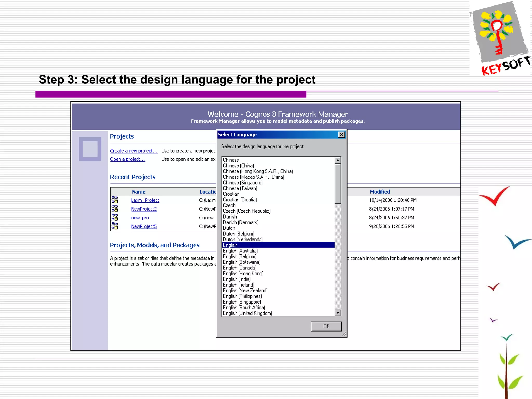
Task: Click the 10/14/2006 1:20:46 PM modified date
Action: point(393,200)
